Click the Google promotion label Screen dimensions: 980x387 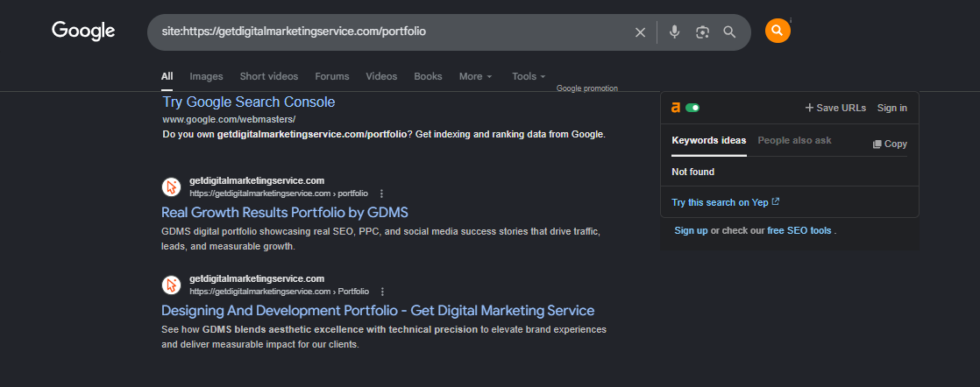tap(587, 88)
